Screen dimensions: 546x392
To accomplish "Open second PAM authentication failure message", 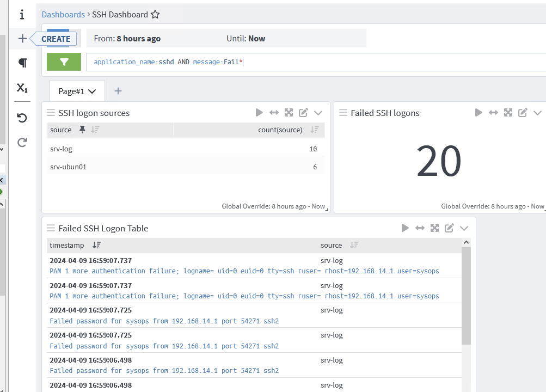I will [244, 296].
